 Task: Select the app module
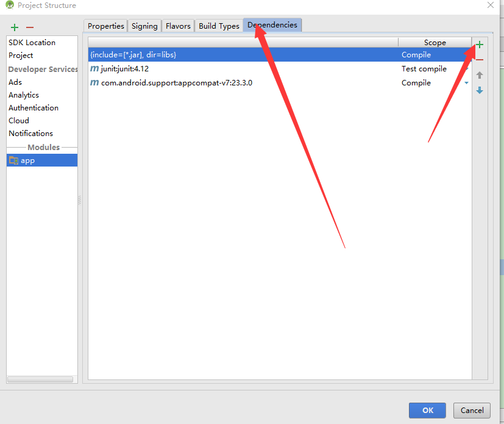(42, 160)
